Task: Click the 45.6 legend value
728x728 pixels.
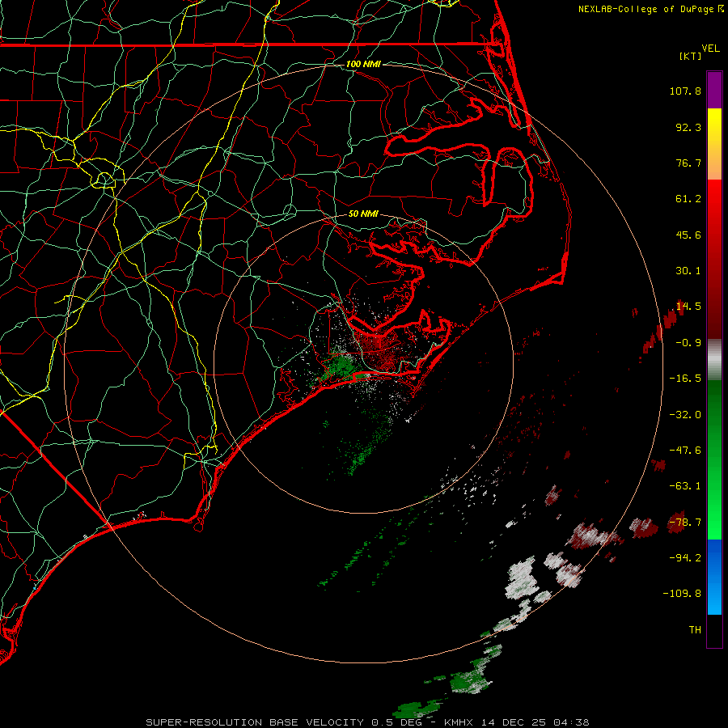Action: click(x=688, y=235)
